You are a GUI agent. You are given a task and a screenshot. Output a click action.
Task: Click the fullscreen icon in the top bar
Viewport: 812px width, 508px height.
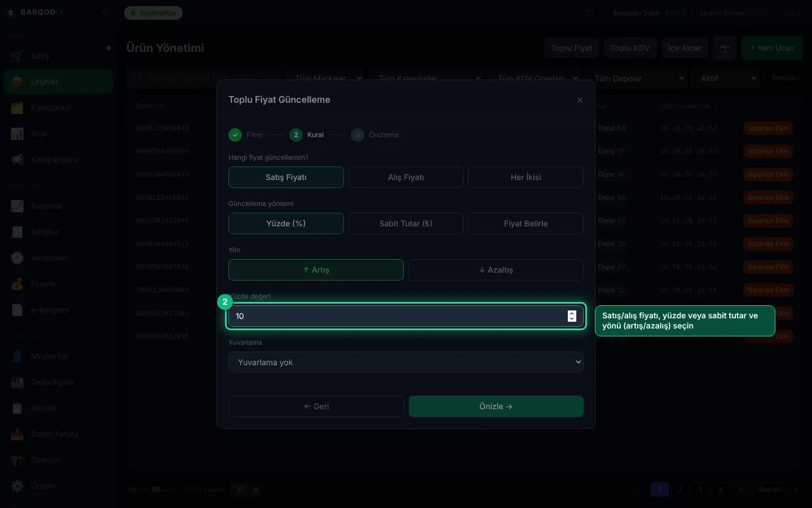point(590,13)
